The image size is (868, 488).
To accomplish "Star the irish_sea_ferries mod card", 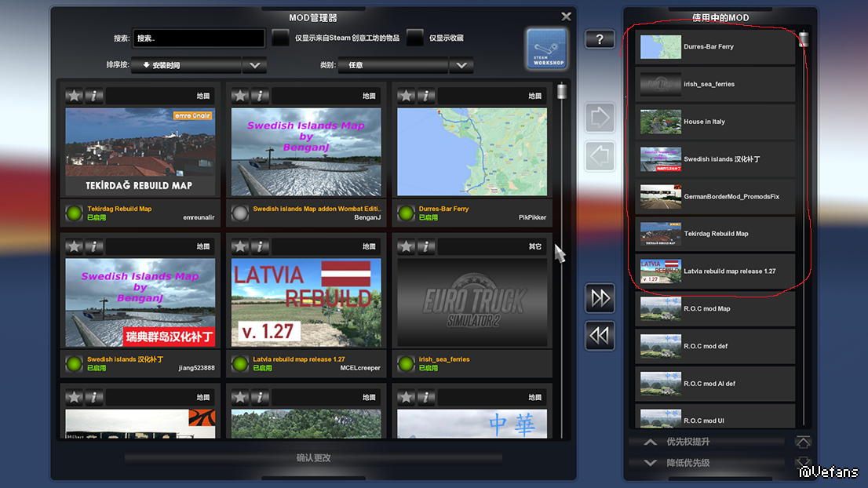I will click(x=406, y=246).
